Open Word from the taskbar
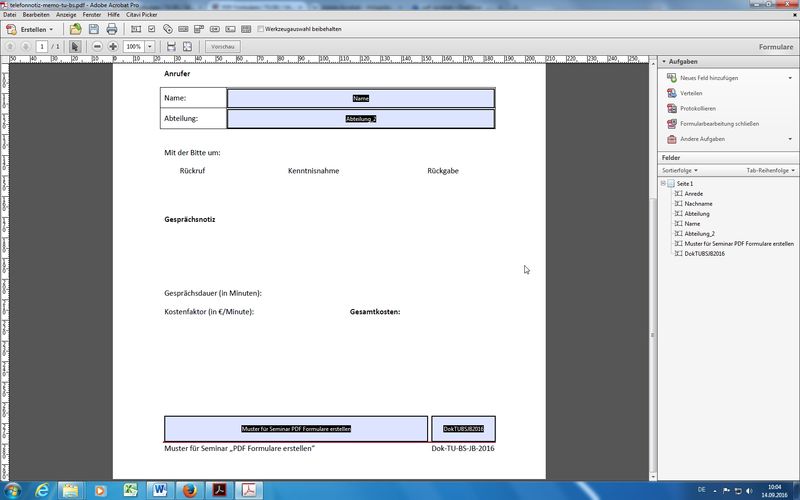This screenshot has height=500, width=800. point(160,490)
